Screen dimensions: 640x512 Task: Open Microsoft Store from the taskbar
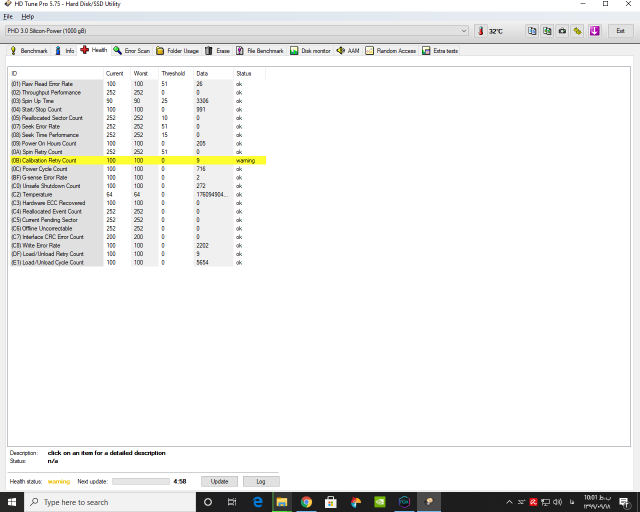(331, 502)
